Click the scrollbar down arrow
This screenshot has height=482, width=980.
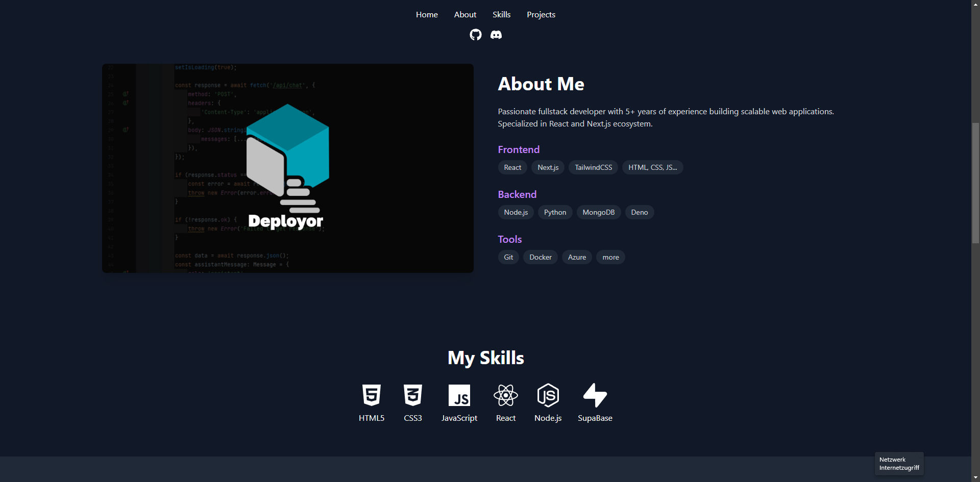[975, 478]
